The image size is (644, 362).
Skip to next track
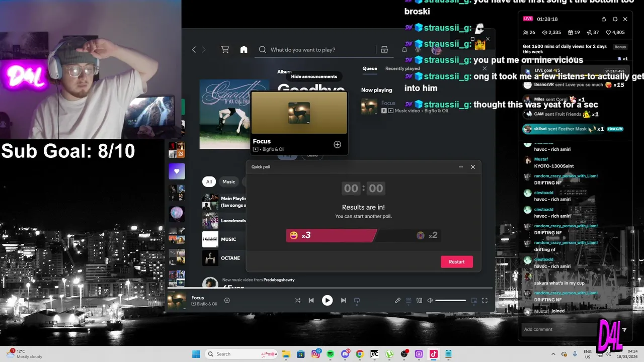click(343, 300)
